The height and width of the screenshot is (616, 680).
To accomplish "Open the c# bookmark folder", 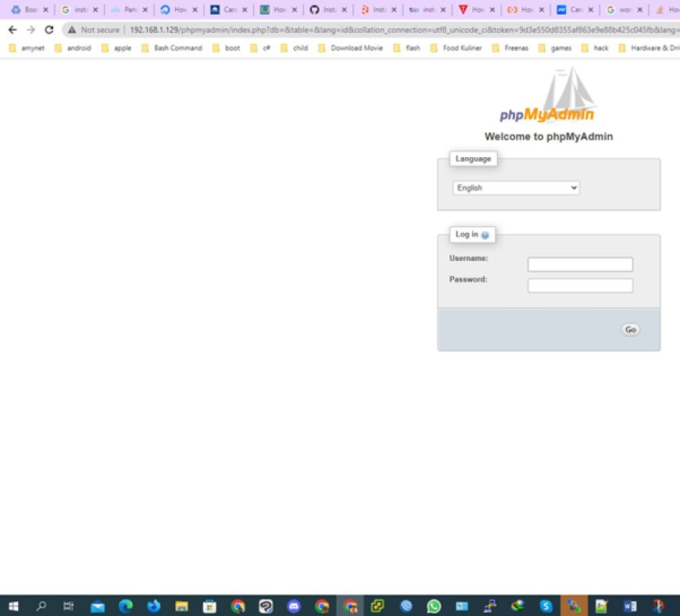I will 260,48.
